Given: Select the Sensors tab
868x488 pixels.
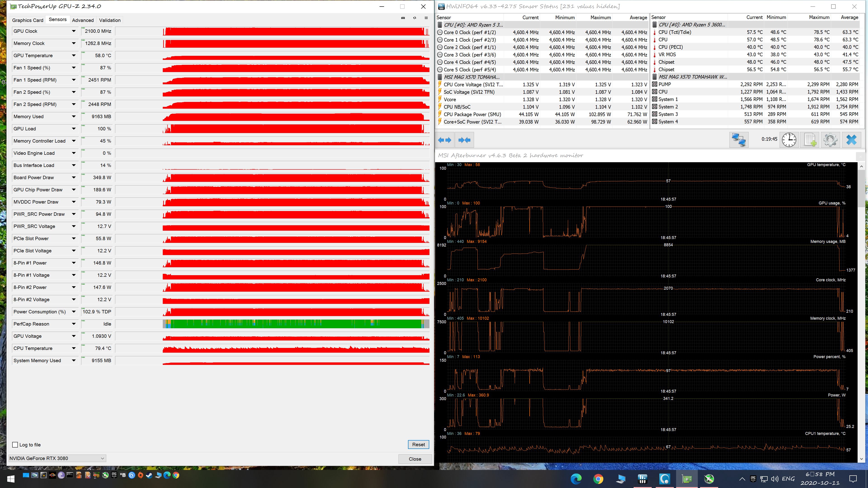Looking at the screenshot, I should pos(58,19).
